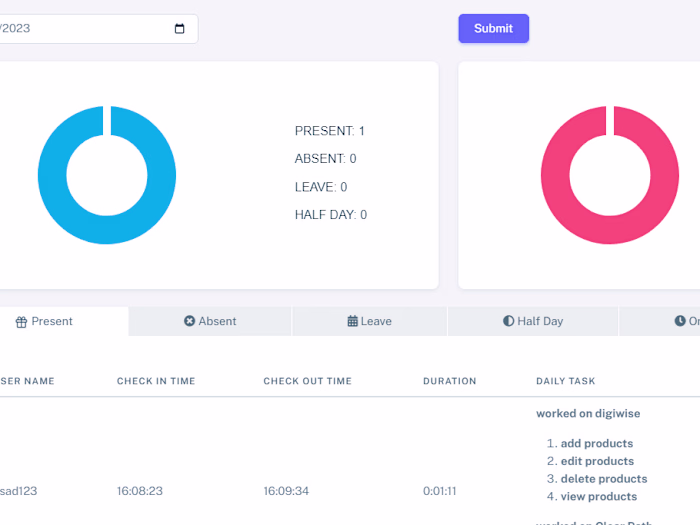Click the half-circle icon on Half Day tab
Image resolution: width=700 pixels, height=525 pixels.
pos(508,321)
